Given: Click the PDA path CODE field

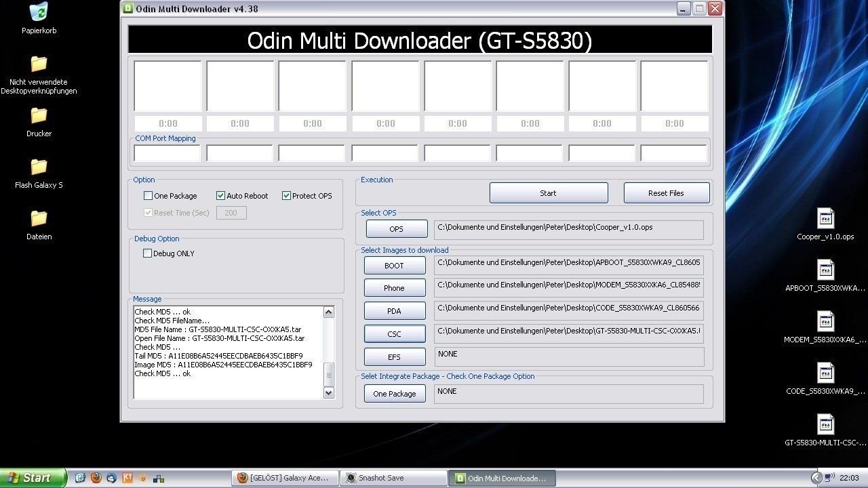Looking at the screenshot, I should point(569,310).
